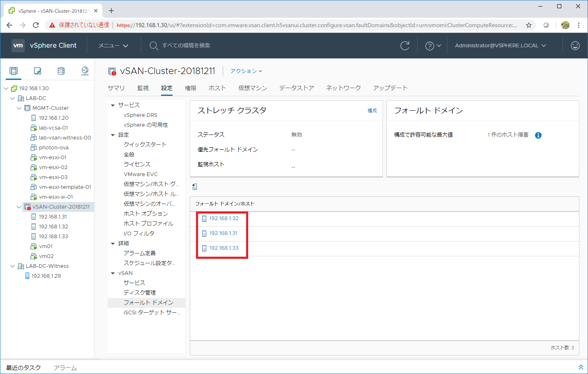Viewport: 588px width, 374px height.
Task: Click the browser reload button
Action: pyautogui.click(x=36, y=25)
